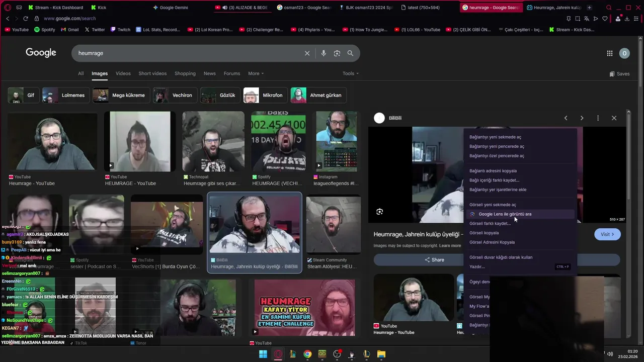Choose 'Görseli kopyala' menu entry
The image size is (644, 362).
click(x=520, y=233)
